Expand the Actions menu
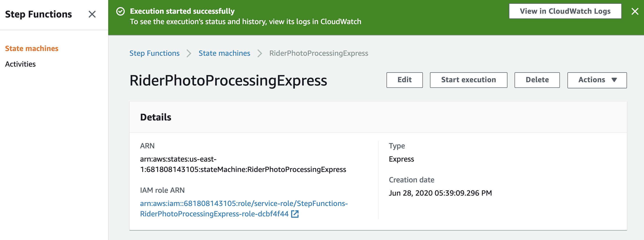This screenshot has height=240, width=644. point(597,80)
